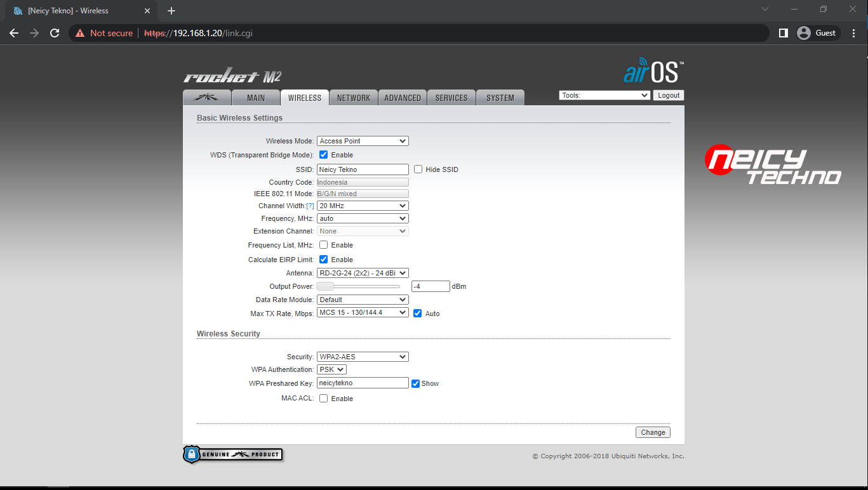Click the Channel Width help [?] link
The height and width of the screenshot is (490, 868).
310,206
